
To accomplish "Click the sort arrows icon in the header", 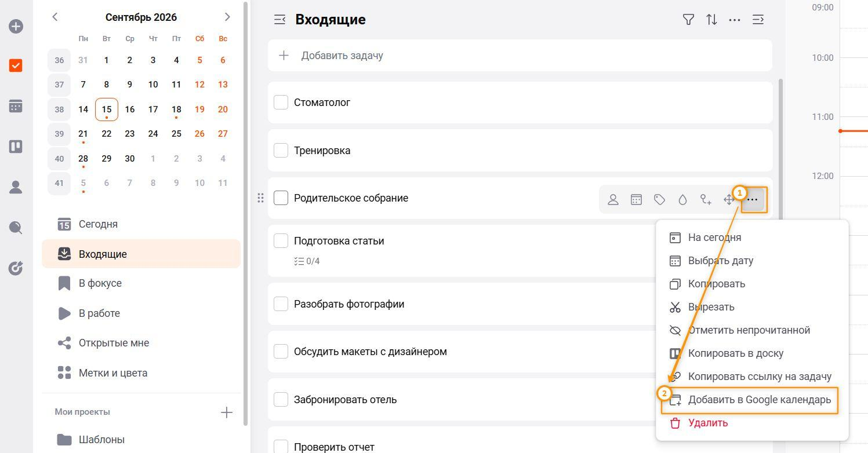I will click(x=711, y=20).
